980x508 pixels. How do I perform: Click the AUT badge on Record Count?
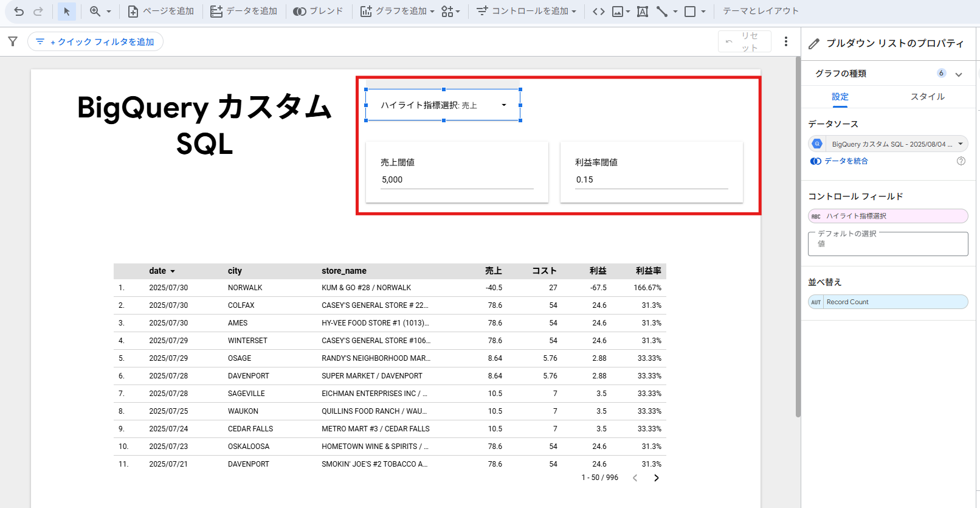(x=816, y=302)
